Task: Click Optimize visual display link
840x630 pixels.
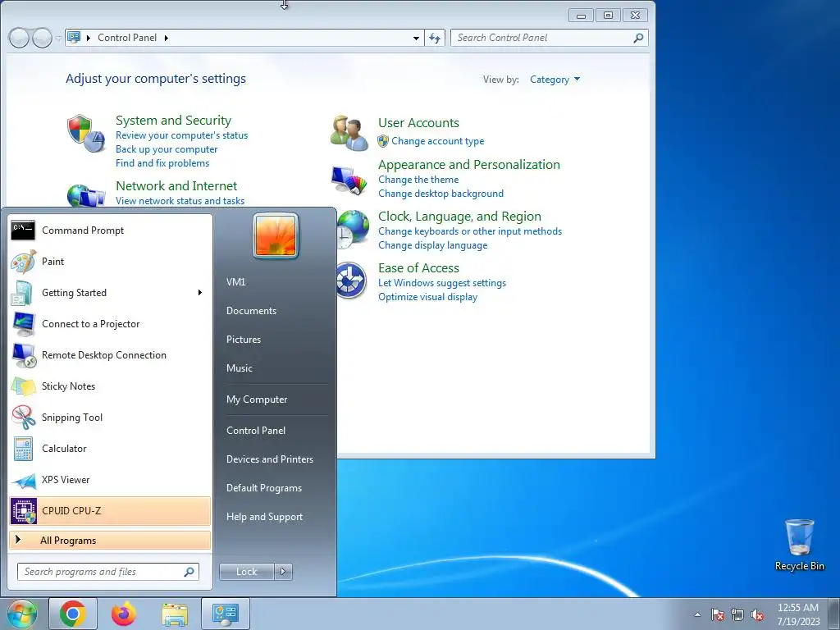Action: (427, 297)
